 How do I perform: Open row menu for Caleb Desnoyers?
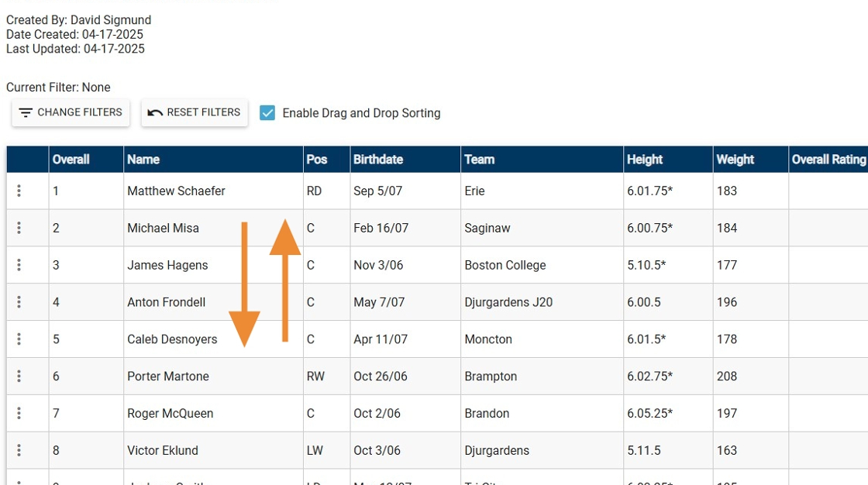tap(19, 339)
